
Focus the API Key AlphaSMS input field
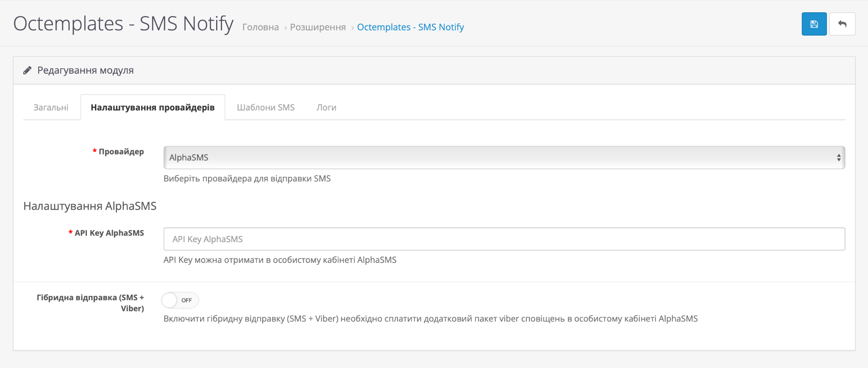pyautogui.click(x=504, y=239)
